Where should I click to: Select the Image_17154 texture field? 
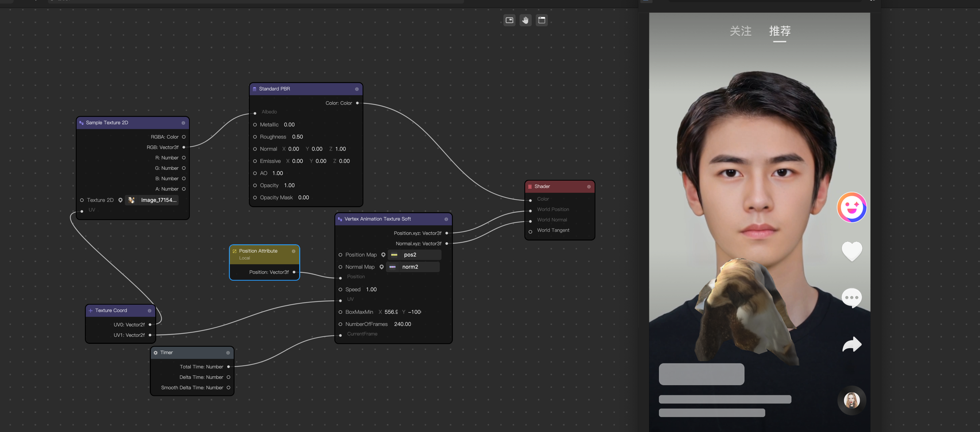click(x=152, y=200)
